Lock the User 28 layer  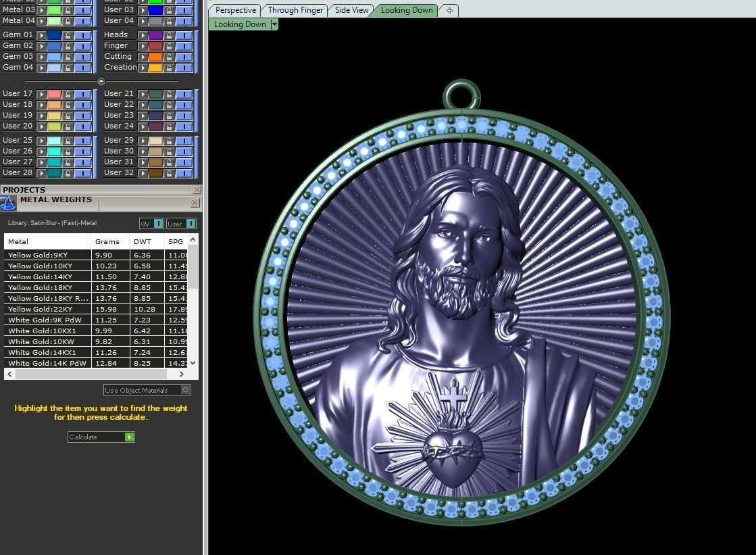pyautogui.click(x=68, y=173)
